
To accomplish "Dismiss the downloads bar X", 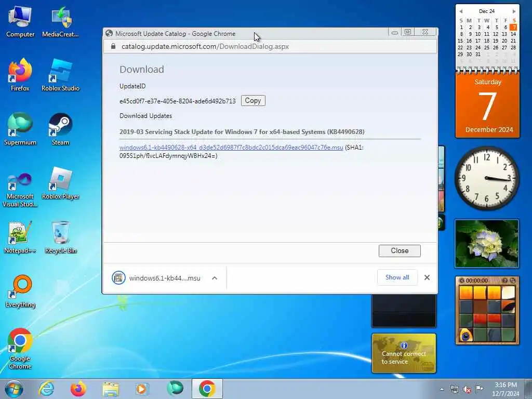I will [x=427, y=277].
